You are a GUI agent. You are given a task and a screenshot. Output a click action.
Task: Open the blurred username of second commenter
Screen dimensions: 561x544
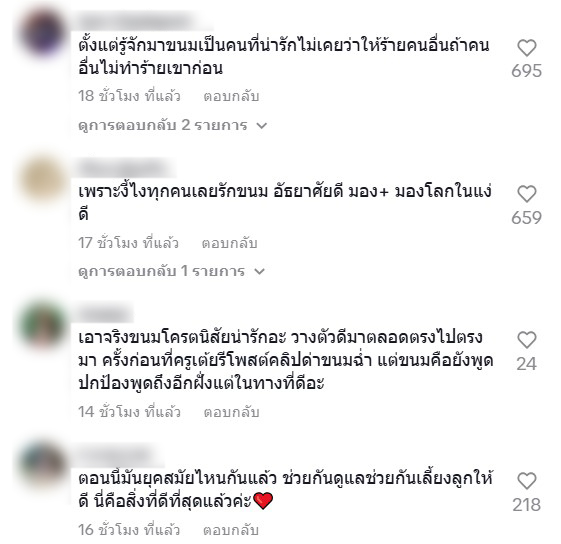[x=125, y=167]
